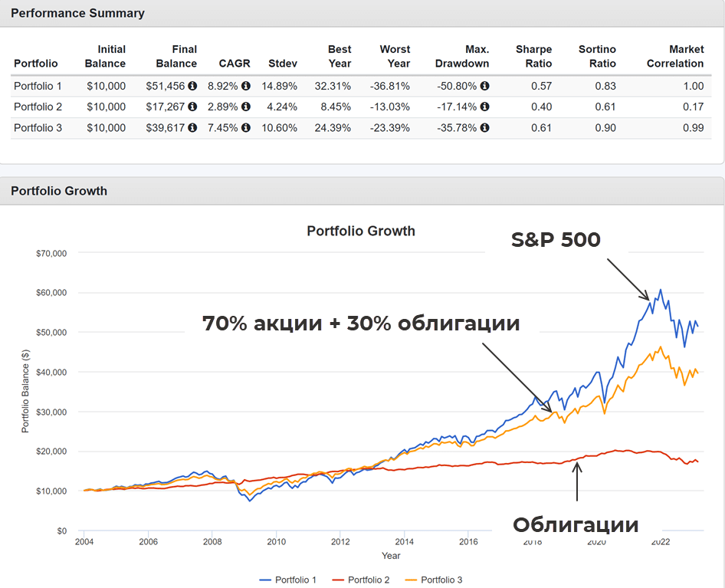The height and width of the screenshot is (588, 725).
Task: Open info icon beside $39,617 final balance
Action: click(192, 128)
